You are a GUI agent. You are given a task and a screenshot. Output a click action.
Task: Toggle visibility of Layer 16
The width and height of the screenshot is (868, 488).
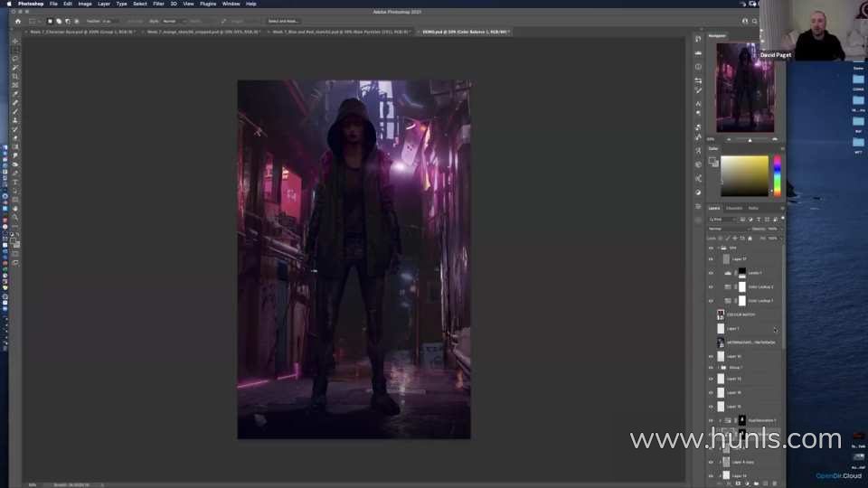coord(711,393)
